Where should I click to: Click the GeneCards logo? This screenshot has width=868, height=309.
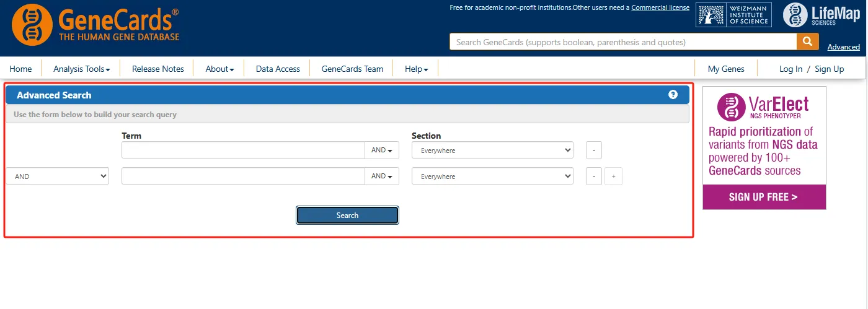click(95, 25)
